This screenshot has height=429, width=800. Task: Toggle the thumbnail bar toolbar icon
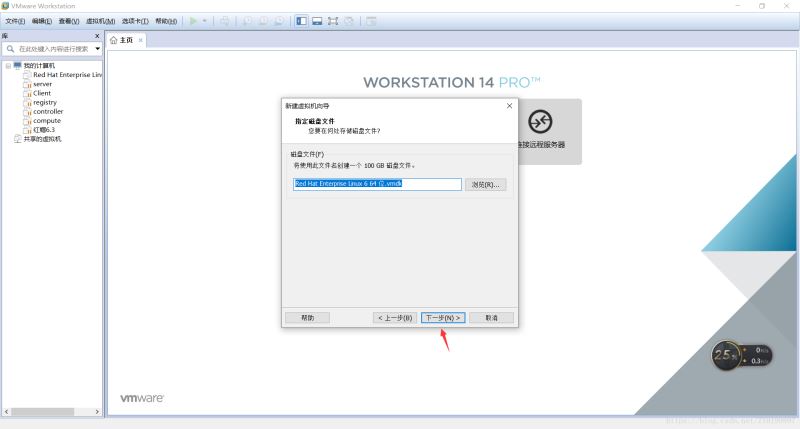point(317,21)
